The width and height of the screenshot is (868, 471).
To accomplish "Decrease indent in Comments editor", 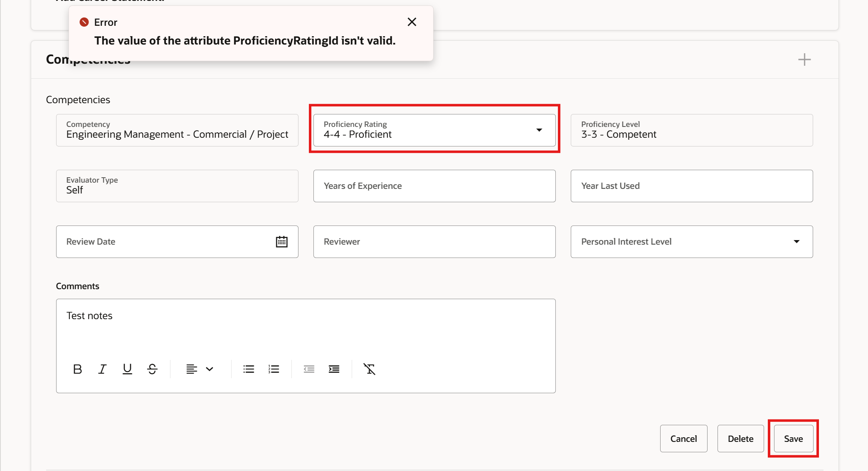I will point(309,369).
